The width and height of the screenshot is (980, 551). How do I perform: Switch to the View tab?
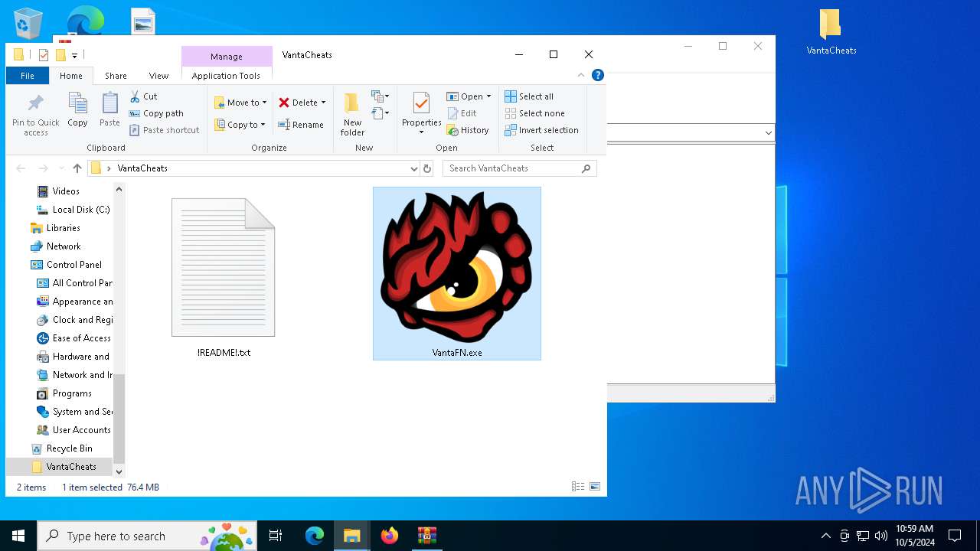pyautogui.click(x=158, y=76)
